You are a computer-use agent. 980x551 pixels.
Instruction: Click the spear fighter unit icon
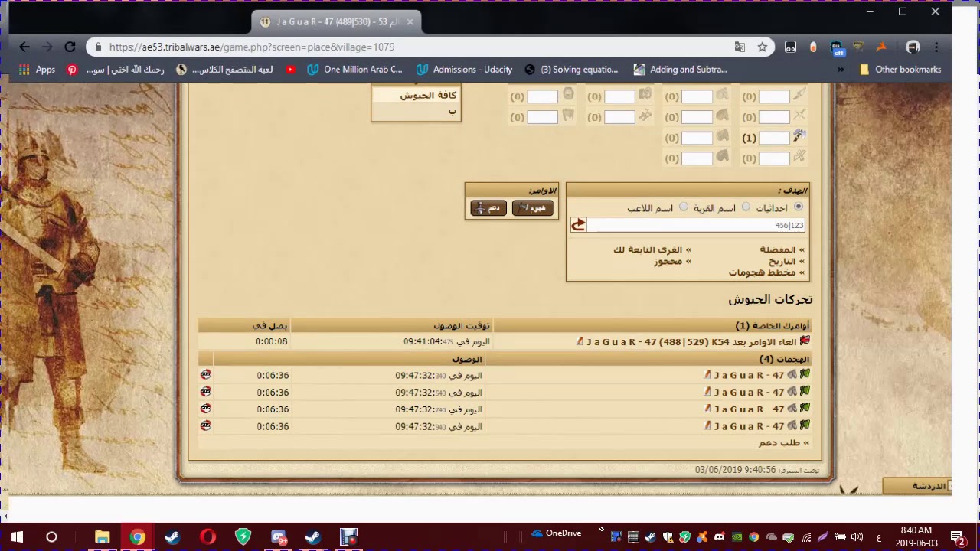tap(799, 95)
